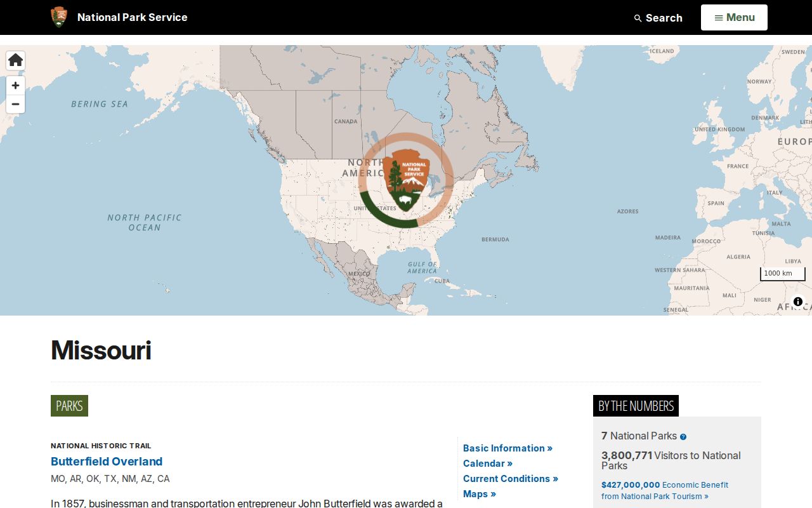The height and width of the screenshot is (508, 812).
Task: Open the Search button in header
Action: (x=658, y=18)
